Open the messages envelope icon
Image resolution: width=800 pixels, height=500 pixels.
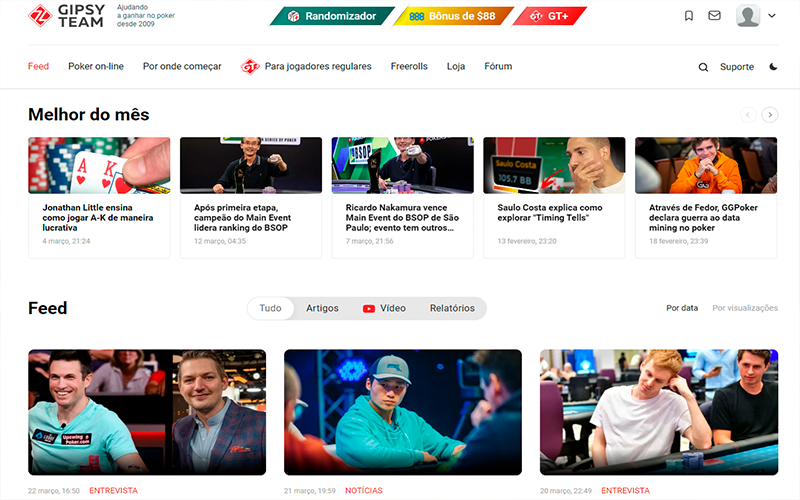pos(714,16)
